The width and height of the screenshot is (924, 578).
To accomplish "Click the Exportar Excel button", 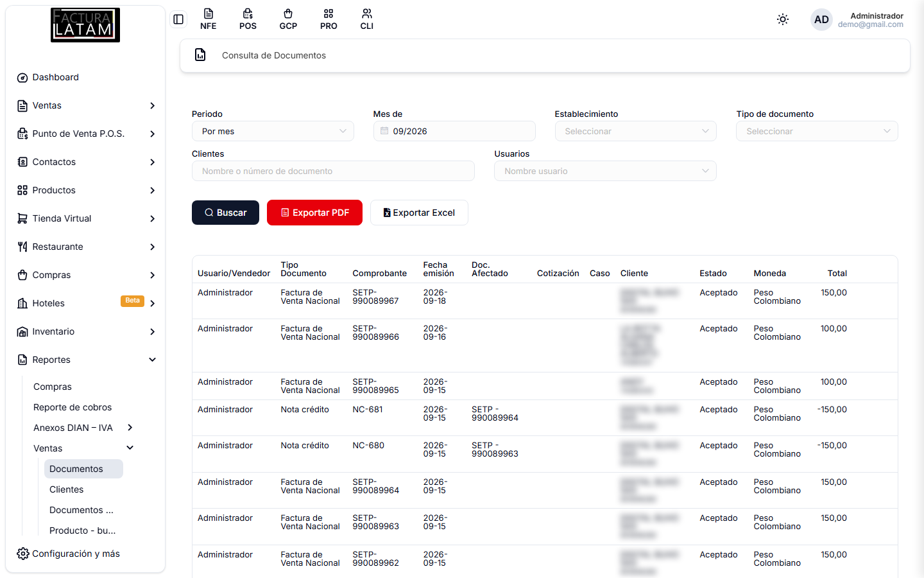I will coord(419,213).
